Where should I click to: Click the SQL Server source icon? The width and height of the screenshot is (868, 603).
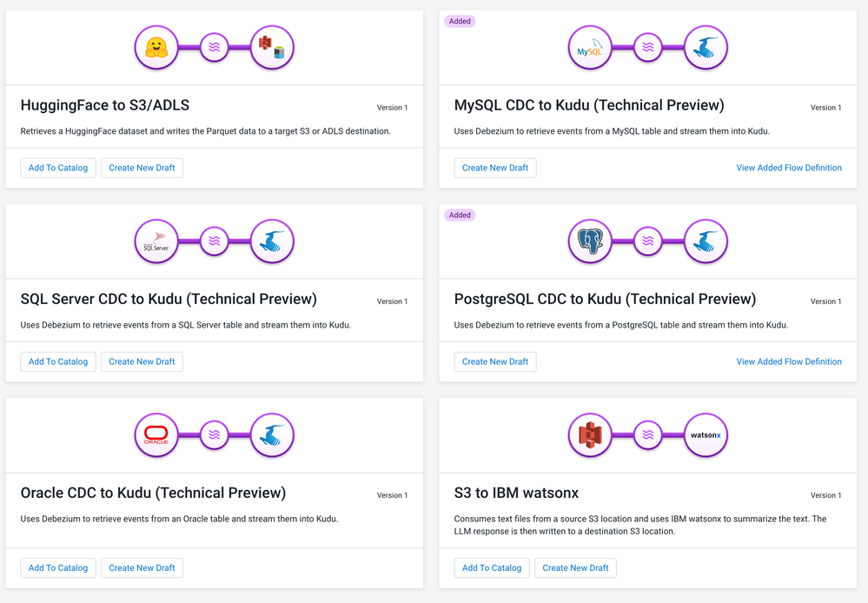(156, 241)
